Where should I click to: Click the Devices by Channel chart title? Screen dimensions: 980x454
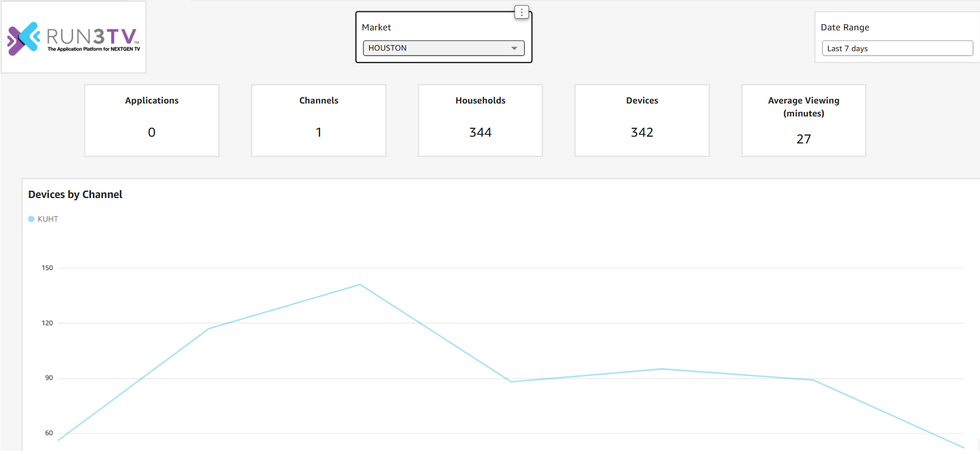[75, 195]
